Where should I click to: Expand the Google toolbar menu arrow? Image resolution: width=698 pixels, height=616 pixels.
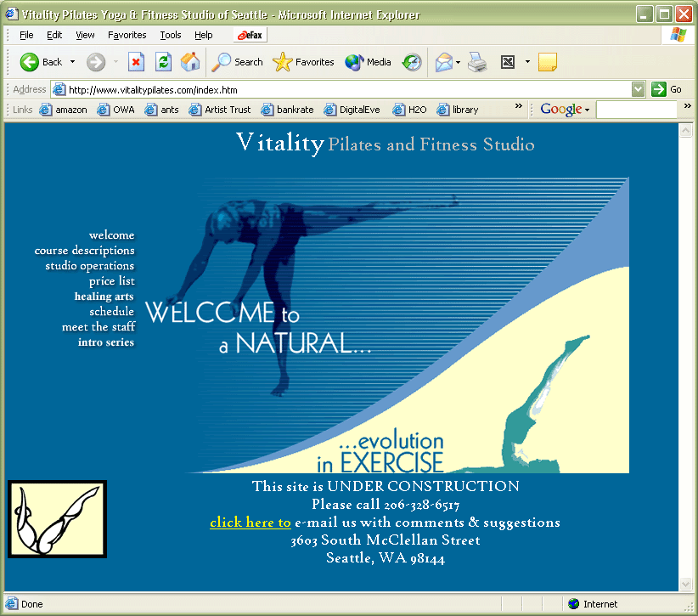point(587,110)
